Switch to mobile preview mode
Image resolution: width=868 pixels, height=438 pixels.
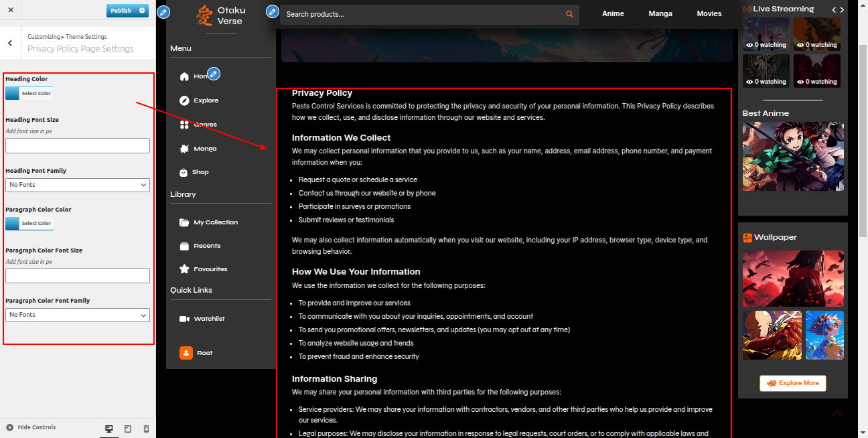click(x=147, y=429)
